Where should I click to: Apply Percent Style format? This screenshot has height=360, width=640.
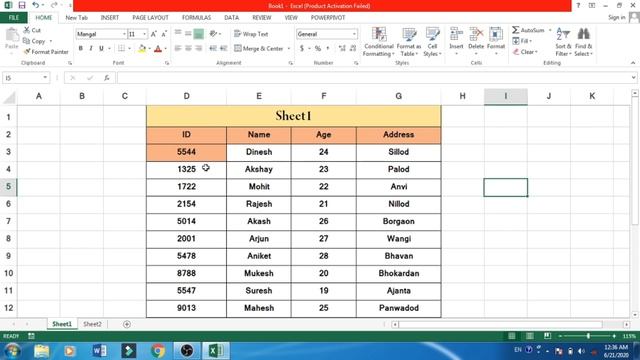318,49
